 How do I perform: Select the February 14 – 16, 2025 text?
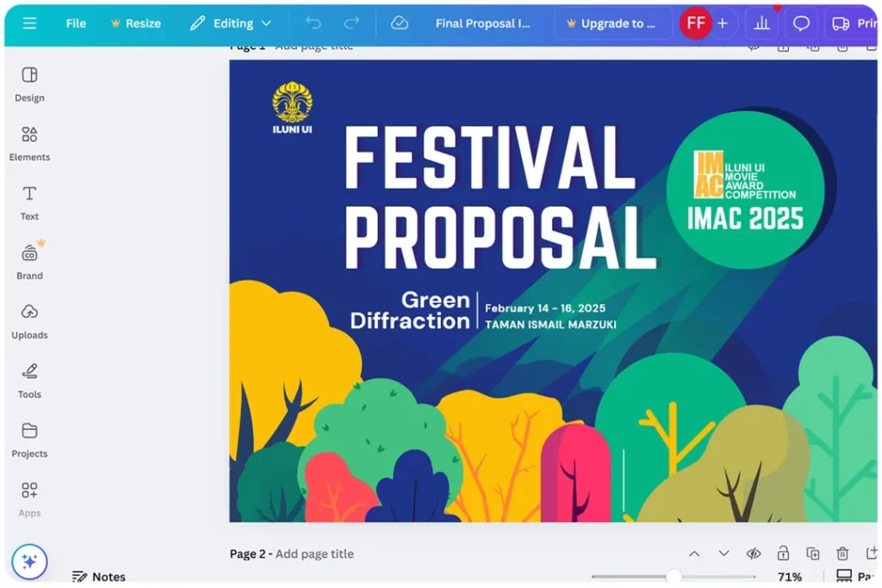point(545,308)
